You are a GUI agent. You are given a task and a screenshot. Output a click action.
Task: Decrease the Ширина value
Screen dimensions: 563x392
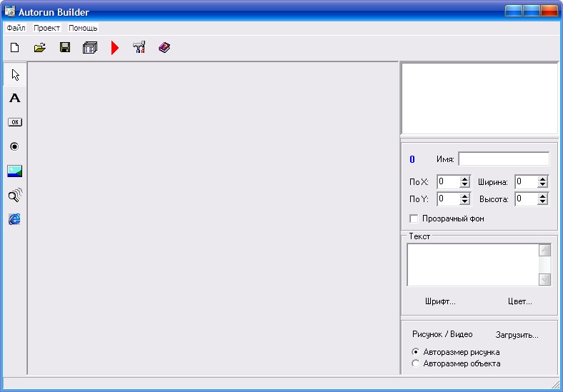542,184
